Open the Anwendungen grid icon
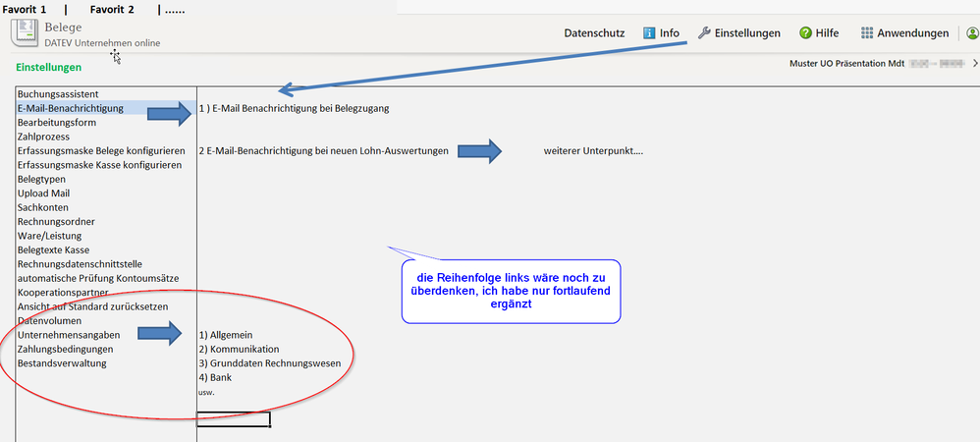Image resolution: width=980 pixels, height=442 pixels. (867, 33)
